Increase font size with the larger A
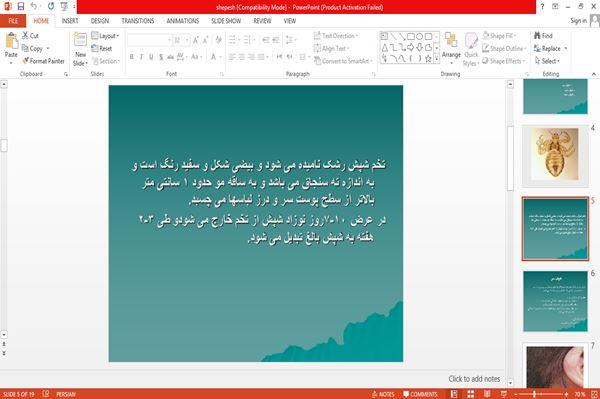This screenshot has width=600, height=399. (x=196, y=40)
